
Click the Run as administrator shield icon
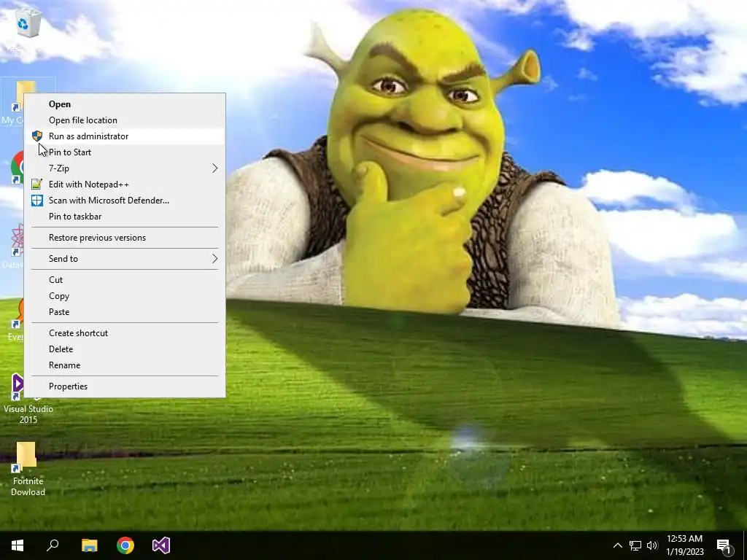coord(37,136)
